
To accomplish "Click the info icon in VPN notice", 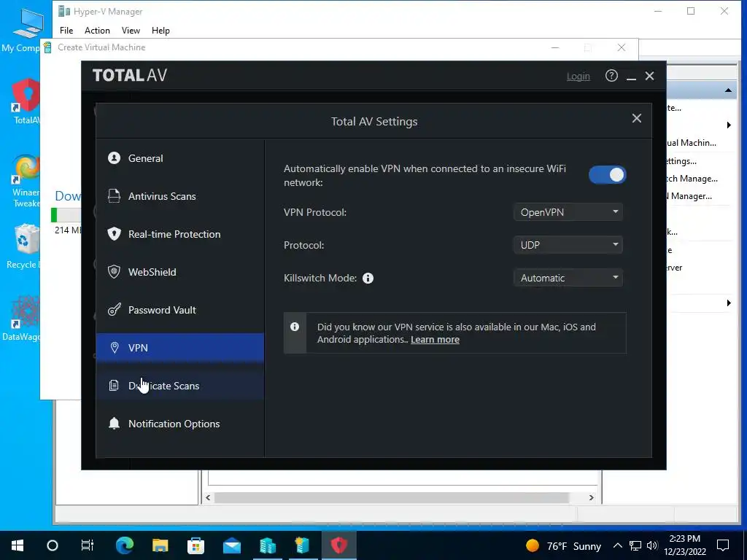I will point(295,327).
